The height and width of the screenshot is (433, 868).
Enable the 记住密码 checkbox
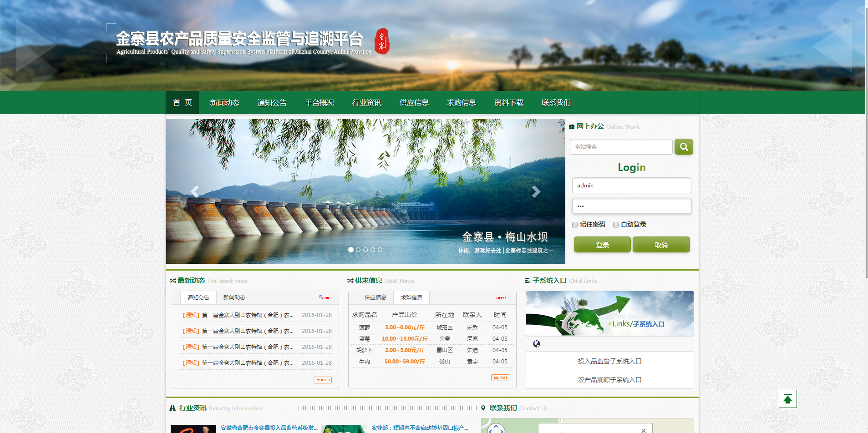pyautogui.click(x=575, y=225)
